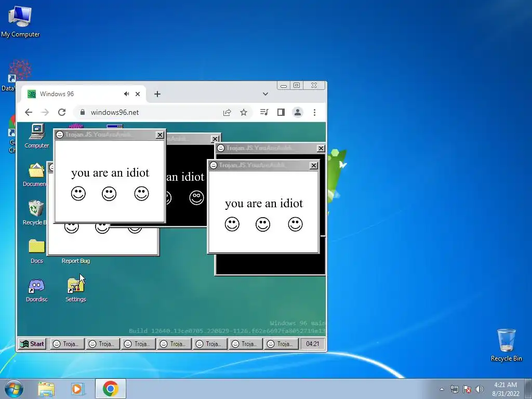Click the smiley icon in top-left Trojan title bar
Screen dimensions: 532x399
coord(60,135)
